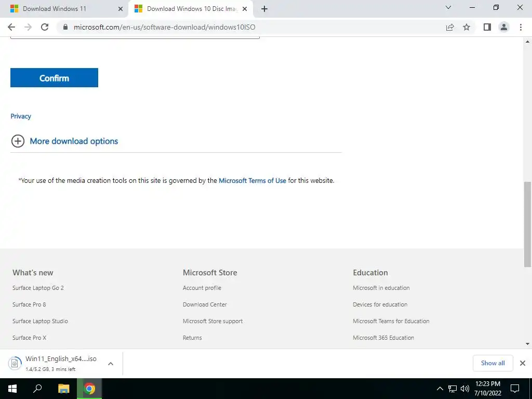The image size is (532, 399).
Task: Close the Download Windows 10 Disc Image tab
Action: click(245, 9)
